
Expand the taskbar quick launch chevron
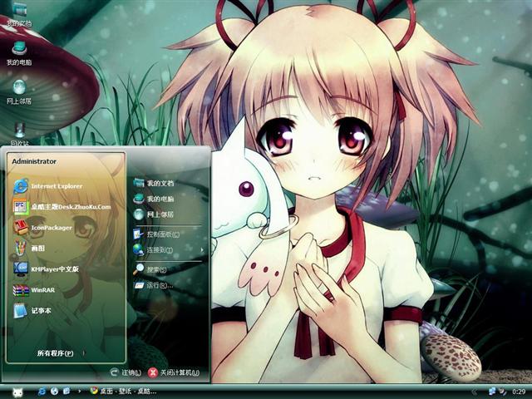pyautogui.click(x=79, y=390)
